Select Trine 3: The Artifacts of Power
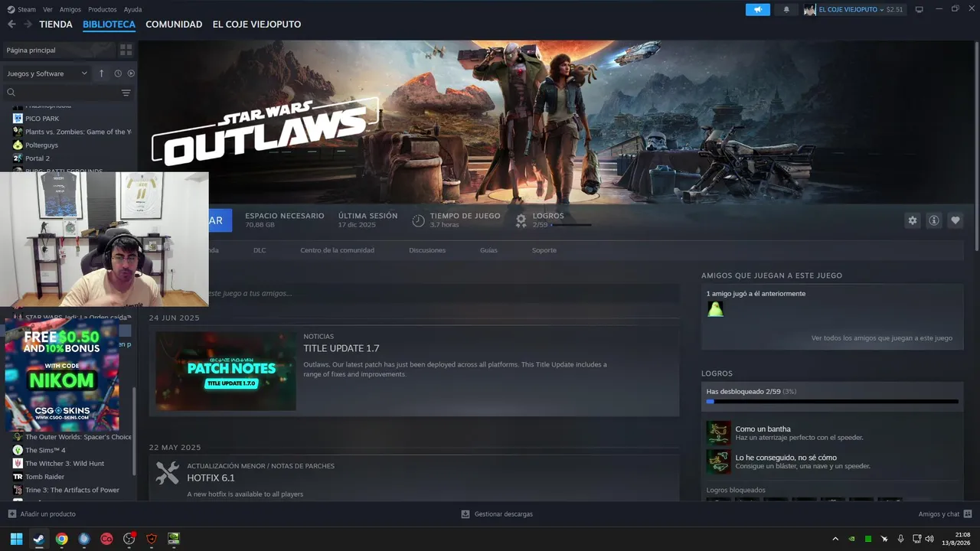Screen dimensions: 980x551 pyautogui.click(x=73, y=490)
